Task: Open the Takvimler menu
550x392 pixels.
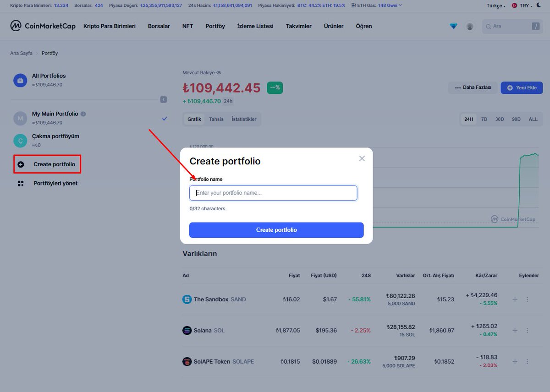Action: click(298, 26)
